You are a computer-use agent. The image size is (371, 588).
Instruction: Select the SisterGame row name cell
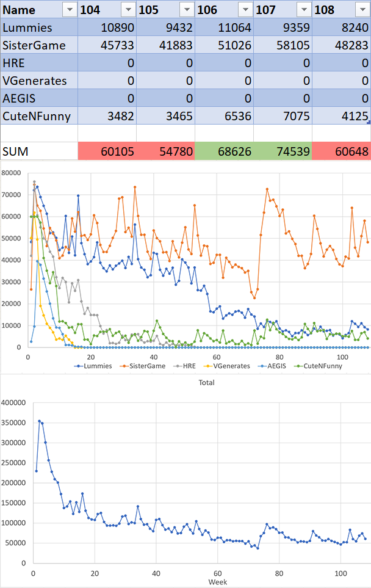click(x=39, y=45)
